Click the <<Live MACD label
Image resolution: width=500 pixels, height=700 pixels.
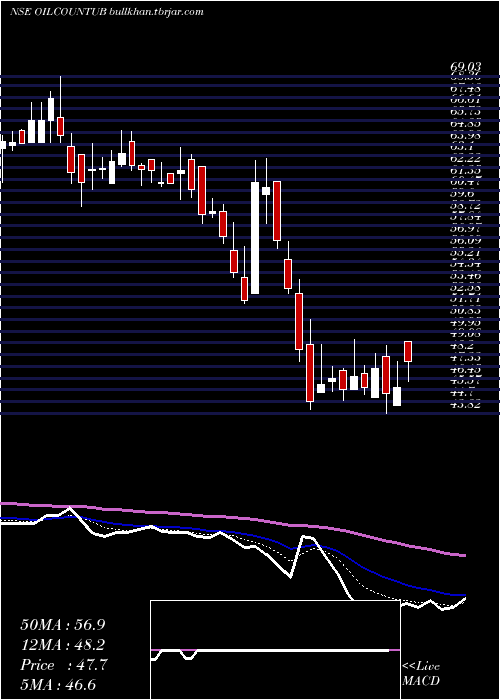tap(421, 674)
